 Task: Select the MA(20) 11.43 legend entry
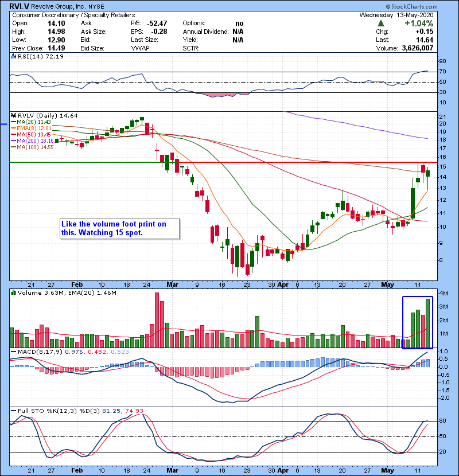click(x=31, y=122)
